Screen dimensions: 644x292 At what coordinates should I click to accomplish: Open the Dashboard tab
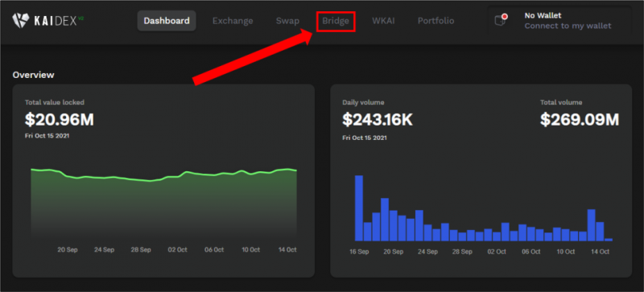pyautogui.click(x=167, y=21)
